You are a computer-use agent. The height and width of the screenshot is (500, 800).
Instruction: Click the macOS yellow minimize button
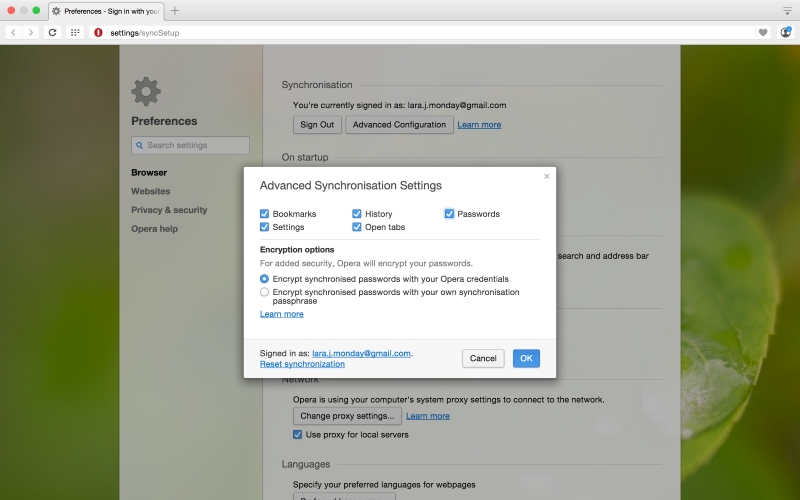23,10
